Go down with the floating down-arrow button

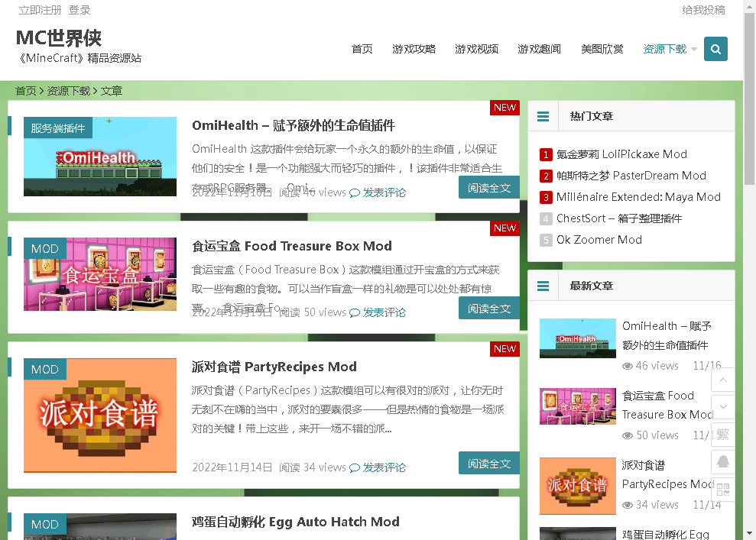(722, 406)
